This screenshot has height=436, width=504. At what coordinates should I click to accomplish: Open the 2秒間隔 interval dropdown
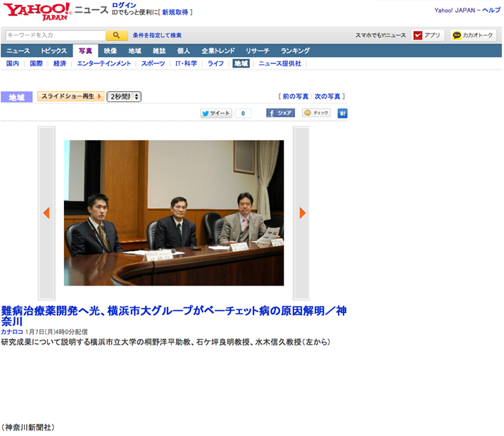124,96
